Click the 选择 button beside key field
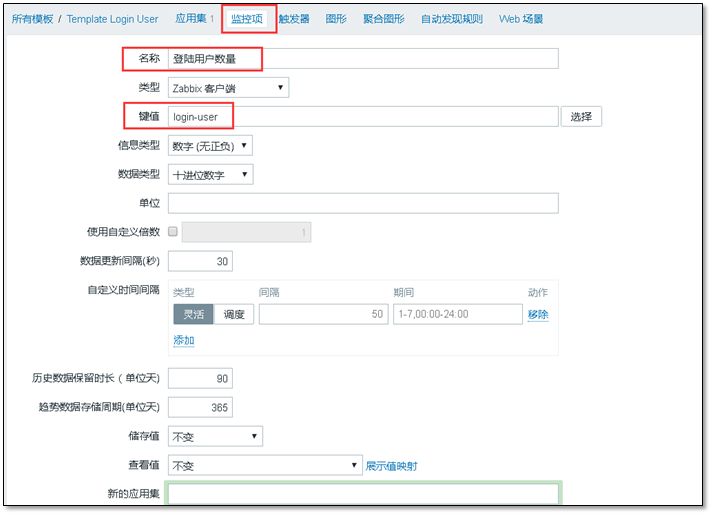Image resolution: width=712 pixels, height=515 pixels. (x=581, y=117)
